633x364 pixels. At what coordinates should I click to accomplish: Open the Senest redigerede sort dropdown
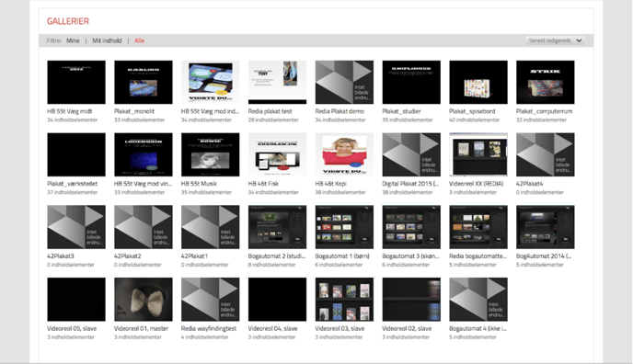(x=555, y=40)
